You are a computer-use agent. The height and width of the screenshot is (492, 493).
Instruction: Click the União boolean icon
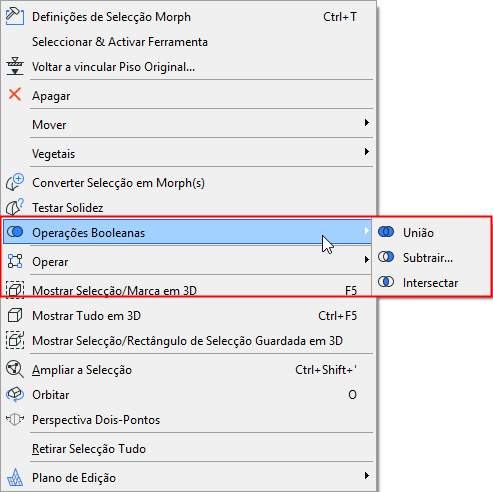[x=386, y=232]
